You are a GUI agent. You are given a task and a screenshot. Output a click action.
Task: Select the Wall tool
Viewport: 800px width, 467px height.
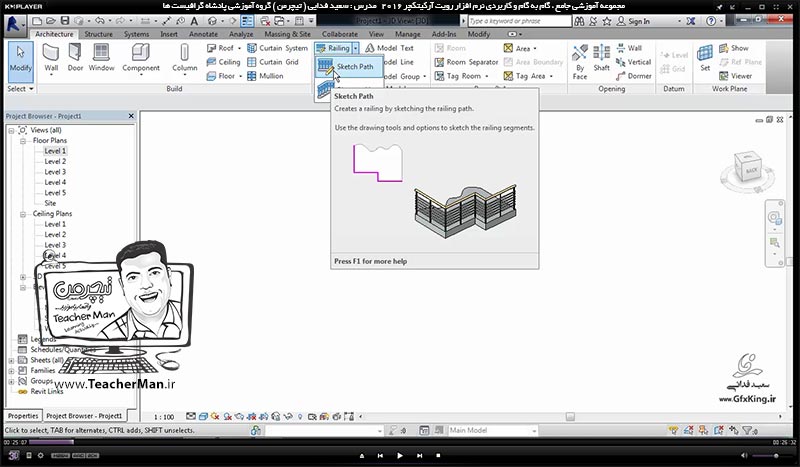[x=51, y=58]
